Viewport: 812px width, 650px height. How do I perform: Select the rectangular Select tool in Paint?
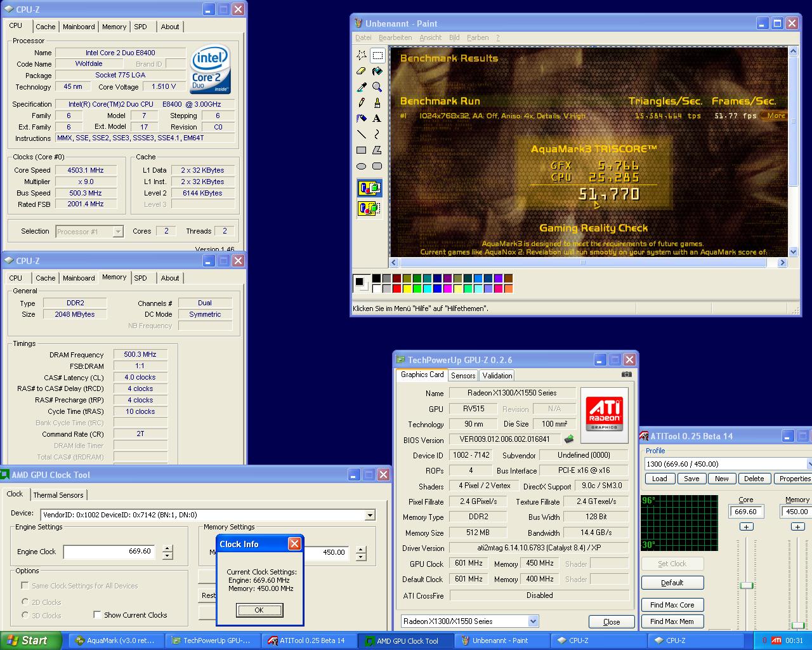click(x=377, y=55)
